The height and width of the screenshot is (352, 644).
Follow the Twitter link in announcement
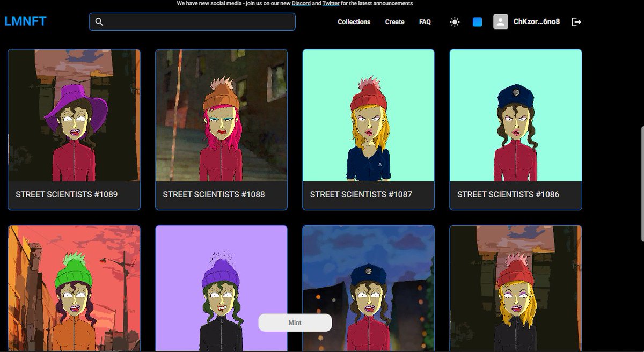pyautogui.click(x=331, y=3)
